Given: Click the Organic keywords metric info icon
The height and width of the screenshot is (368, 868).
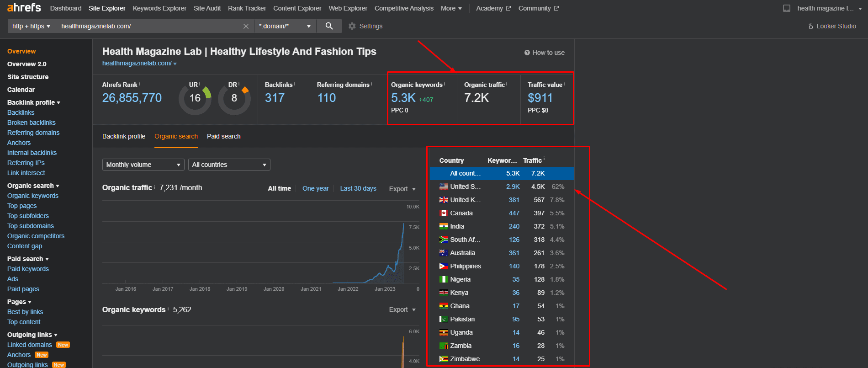Looking at the screenshot, I should click(x=445, y=84).
